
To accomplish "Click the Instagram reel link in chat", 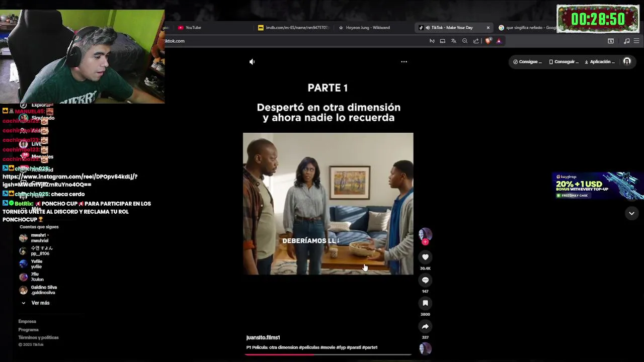I will point(70,180).
